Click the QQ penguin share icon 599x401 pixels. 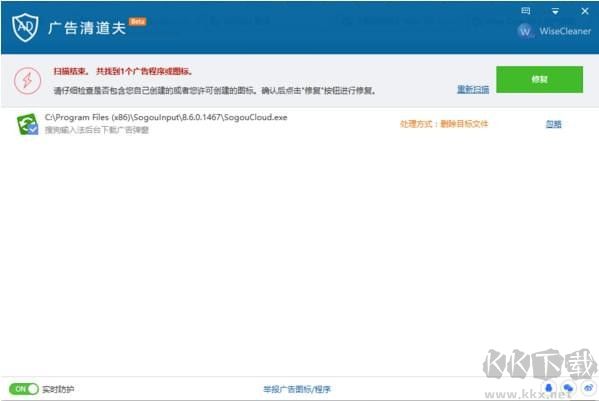549,388
